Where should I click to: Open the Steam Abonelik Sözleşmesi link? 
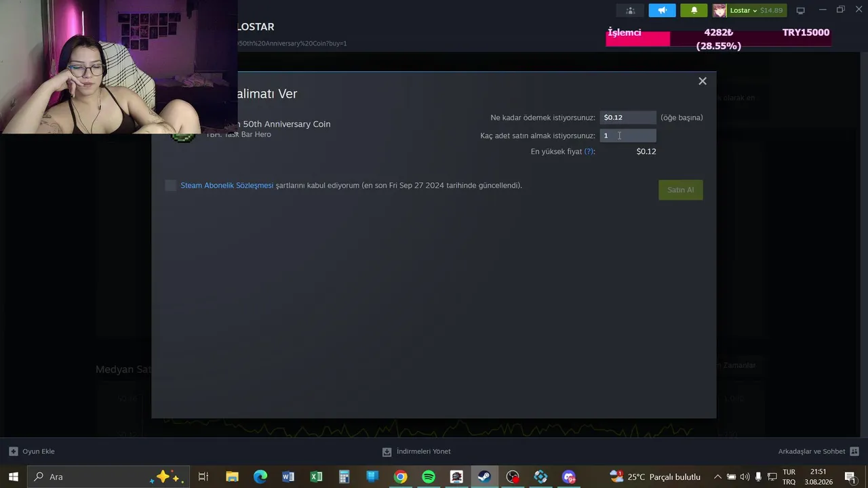(x=227, y=186)
